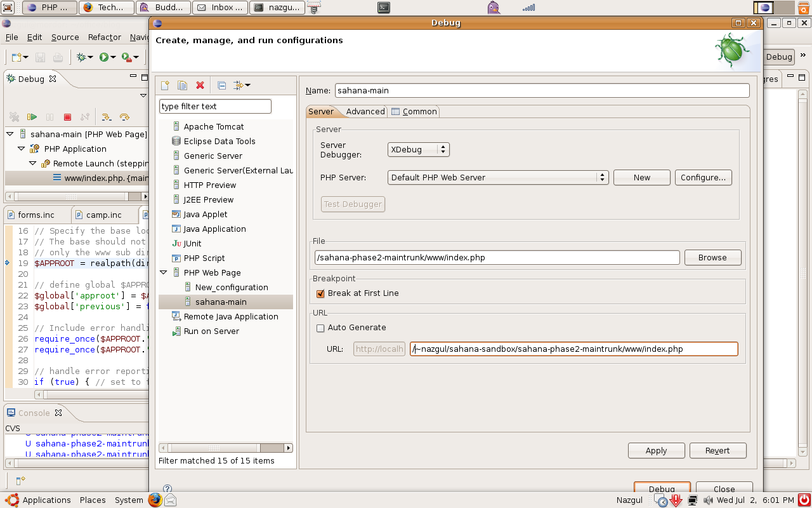Open PHP Server dropdown
The width and height of the screenshot is (812, 508).
[x=498, y=178]
